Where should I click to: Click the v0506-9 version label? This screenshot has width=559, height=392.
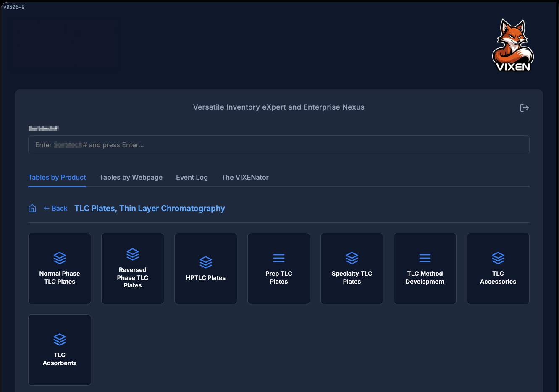pos(14,7)
